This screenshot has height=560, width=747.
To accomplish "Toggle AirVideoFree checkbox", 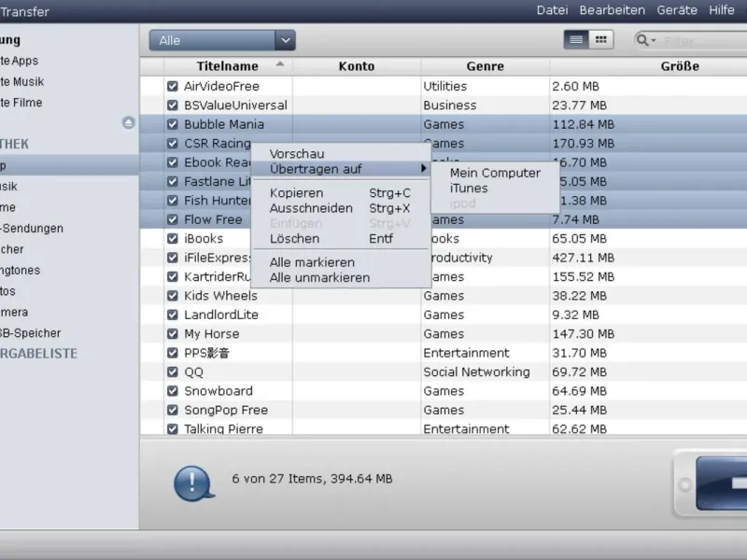I will pyautogui.click(x=173, y=86).
